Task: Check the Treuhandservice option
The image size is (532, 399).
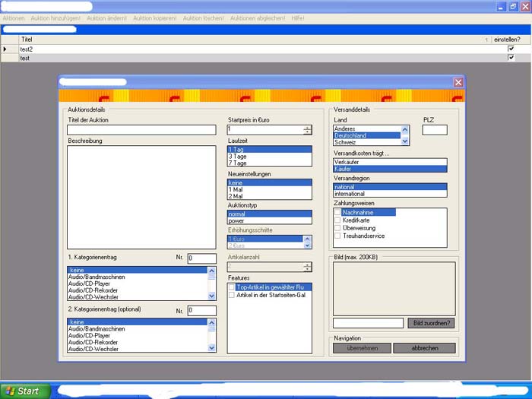Action: pos(338,236)
